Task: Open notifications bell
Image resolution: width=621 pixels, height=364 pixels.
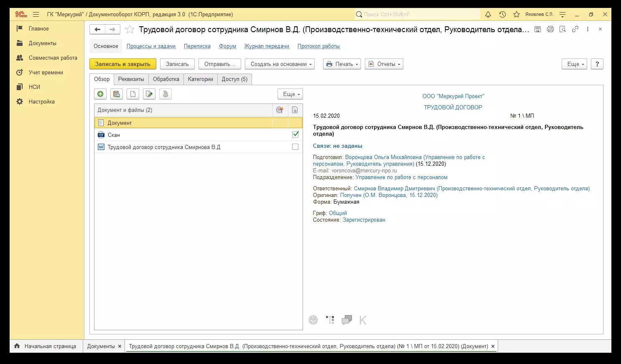Action: (x=488, y=14)
